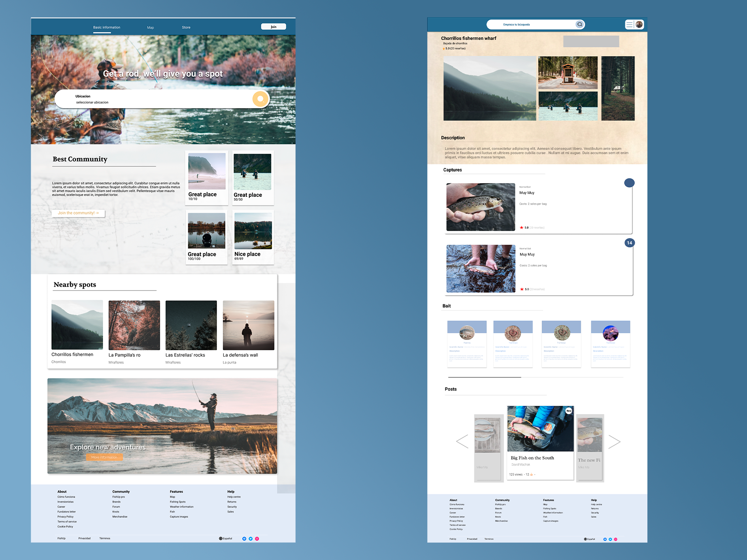Open the 'Big Fish on the South' post card
The image size is (747, 560).
[x=540, y=443]
